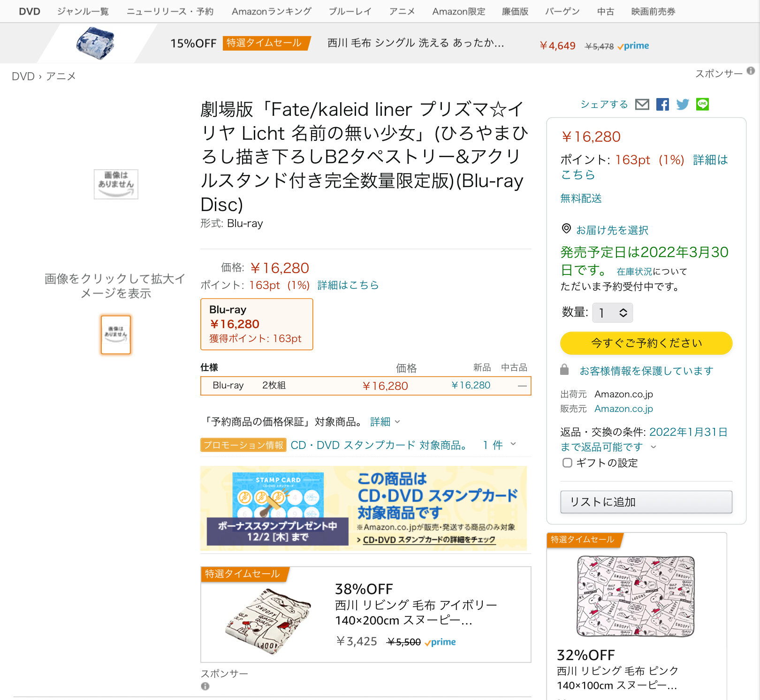Share on Twitter bird icon
Image resolution: width=760 pixels, height=700 pixels.
[683, 104]
